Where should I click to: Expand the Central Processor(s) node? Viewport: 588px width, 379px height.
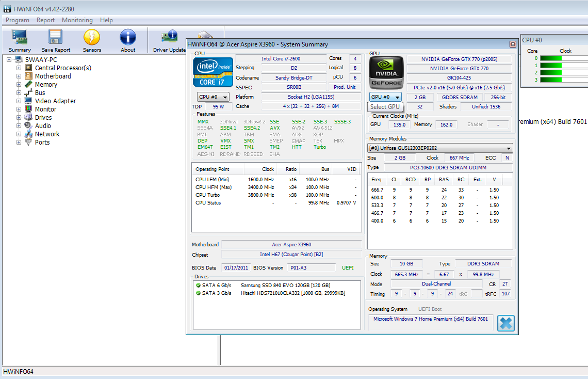19,68
